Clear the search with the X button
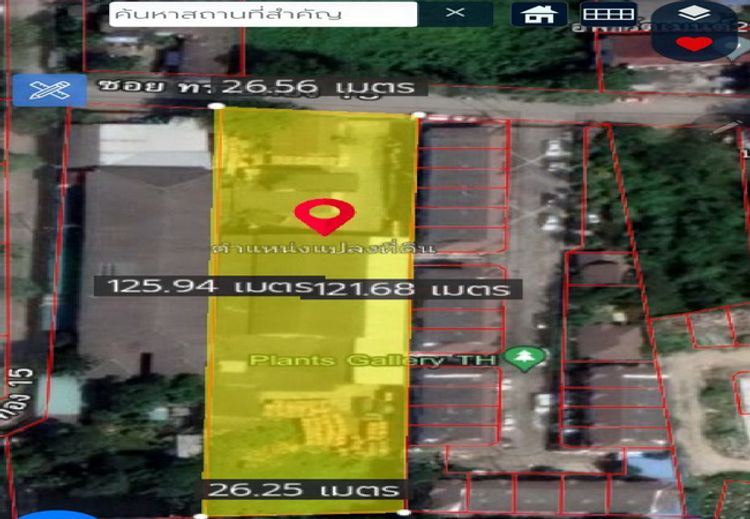Viewport: 750px width, 519px height. (x=455, y=13)
